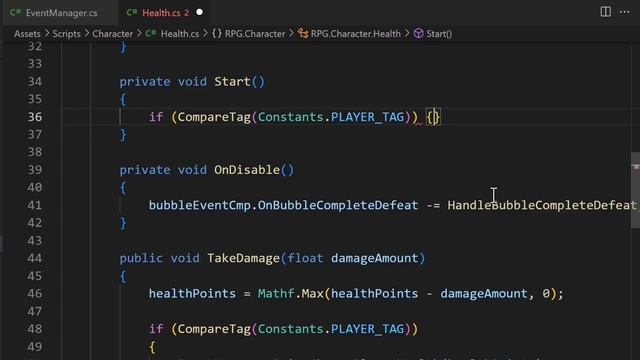Click HandleBubbleCompleteDefeat on line 41
640x360 pixels.
pos(542,205)
